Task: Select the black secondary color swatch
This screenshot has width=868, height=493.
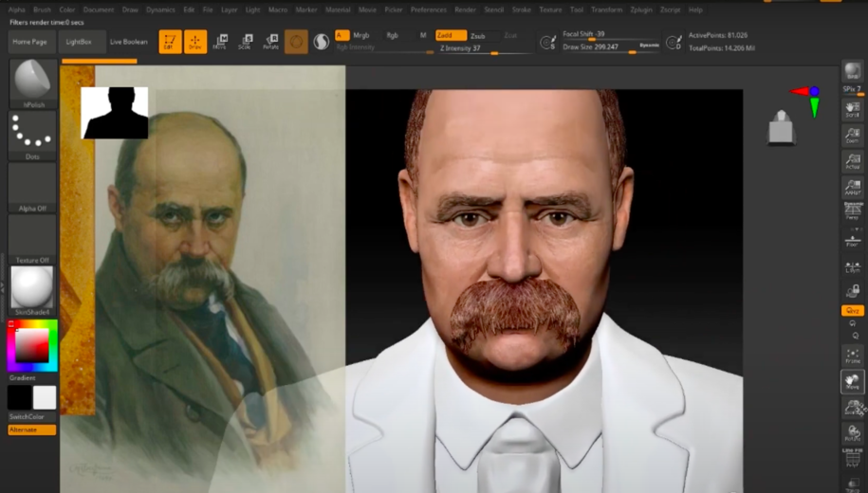Action: [19, 397]
